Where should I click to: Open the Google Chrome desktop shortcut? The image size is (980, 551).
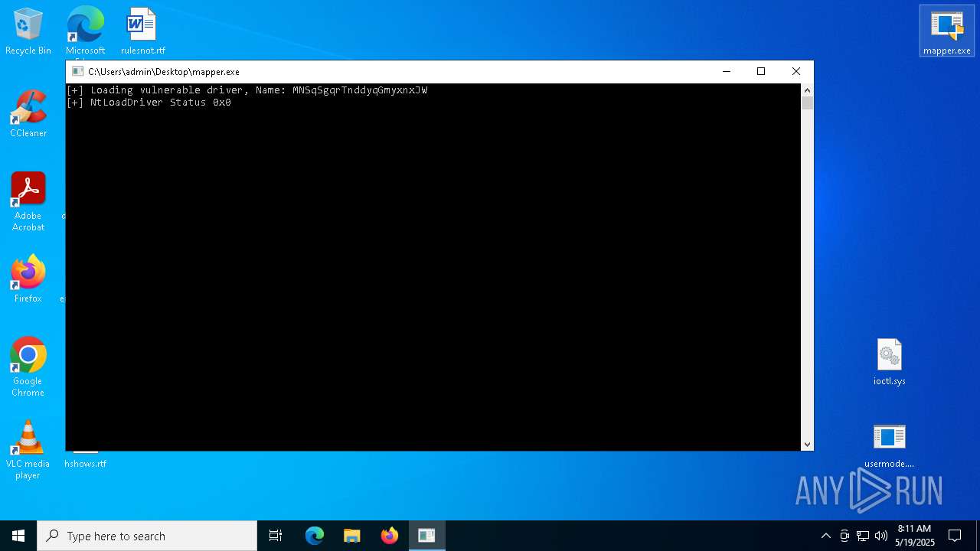pos(28,367)
